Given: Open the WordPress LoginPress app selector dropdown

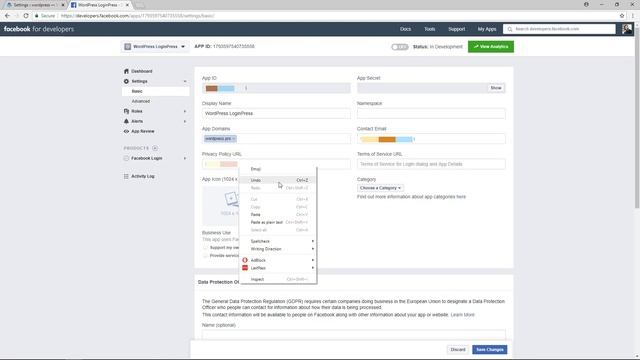Looking at the screenshot, I should coord(155,47).
